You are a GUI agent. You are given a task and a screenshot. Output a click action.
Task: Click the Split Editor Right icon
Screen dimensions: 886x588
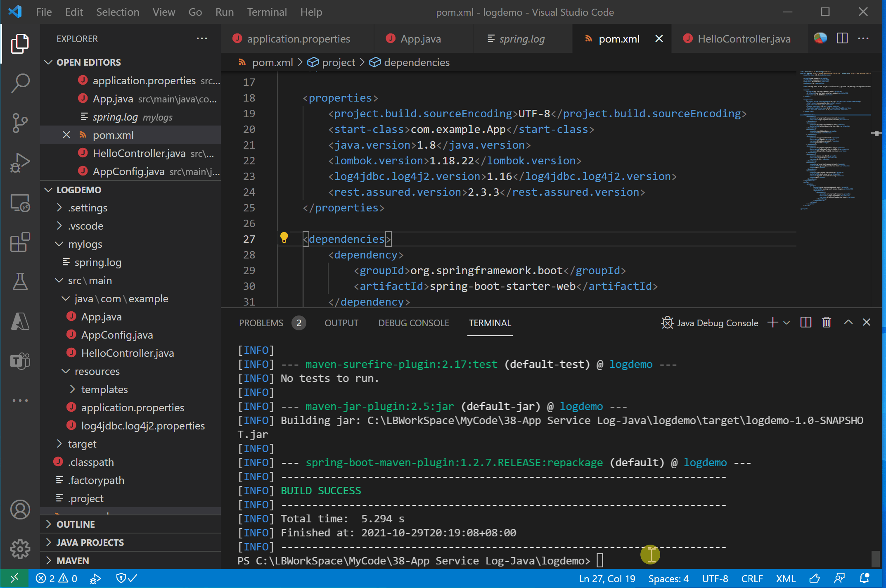(x=842, y=39)
